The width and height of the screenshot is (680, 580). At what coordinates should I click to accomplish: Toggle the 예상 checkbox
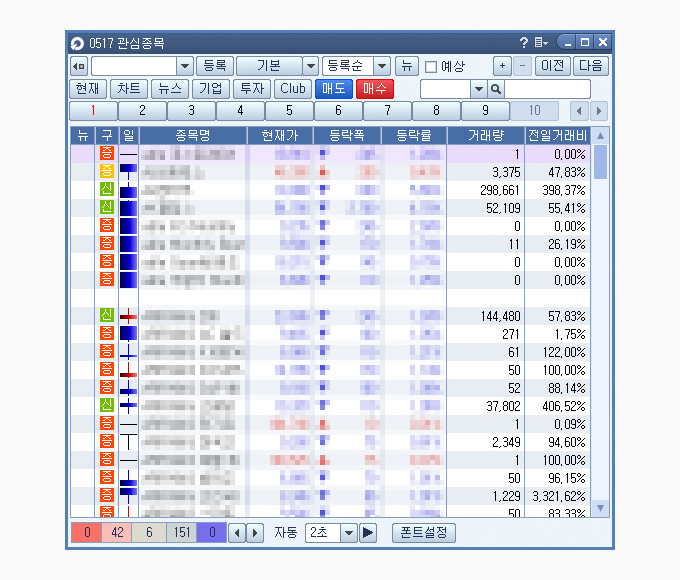[x=431, y=67]
